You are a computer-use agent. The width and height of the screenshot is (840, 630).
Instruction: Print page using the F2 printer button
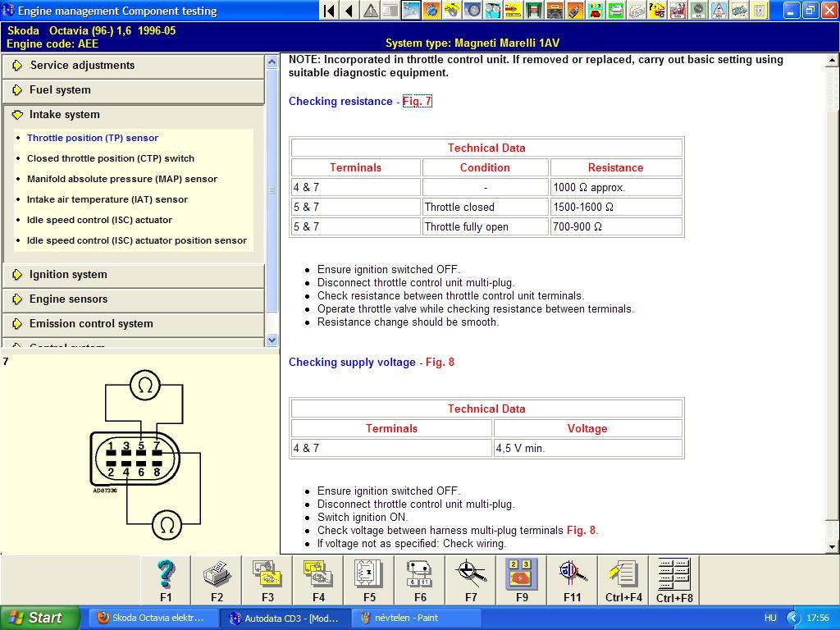coord(217,581)
